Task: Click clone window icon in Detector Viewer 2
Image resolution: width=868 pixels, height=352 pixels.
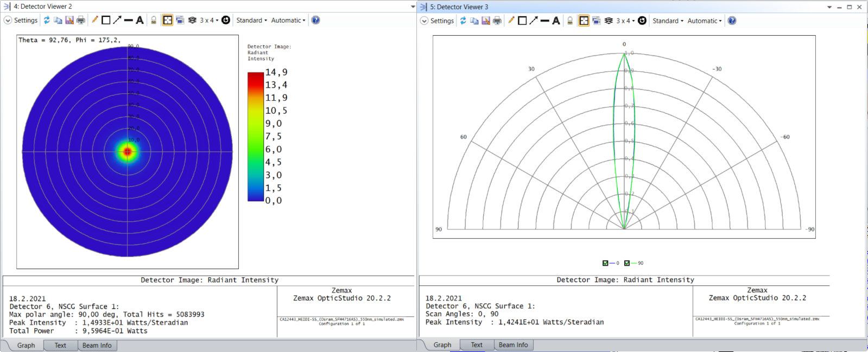Action: (x=180, y=20)
